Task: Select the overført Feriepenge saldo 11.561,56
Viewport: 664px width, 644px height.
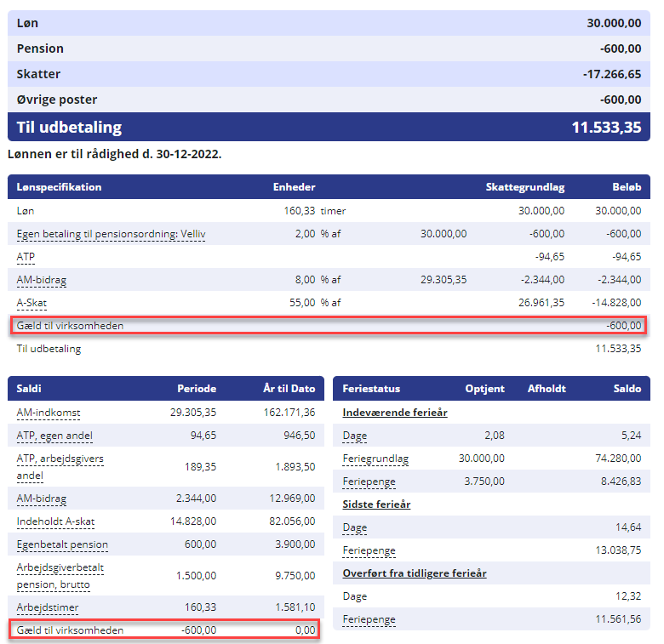Action: pos(618,619)
